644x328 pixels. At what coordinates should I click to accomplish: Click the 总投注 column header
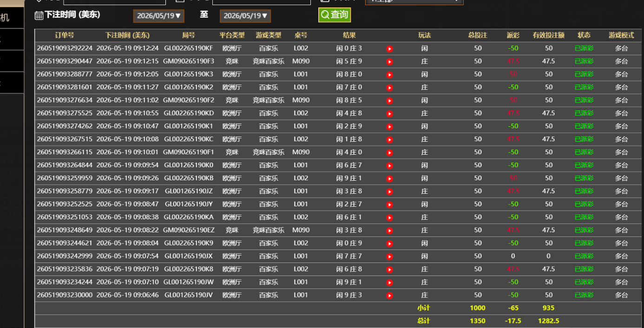click(478, 35)
